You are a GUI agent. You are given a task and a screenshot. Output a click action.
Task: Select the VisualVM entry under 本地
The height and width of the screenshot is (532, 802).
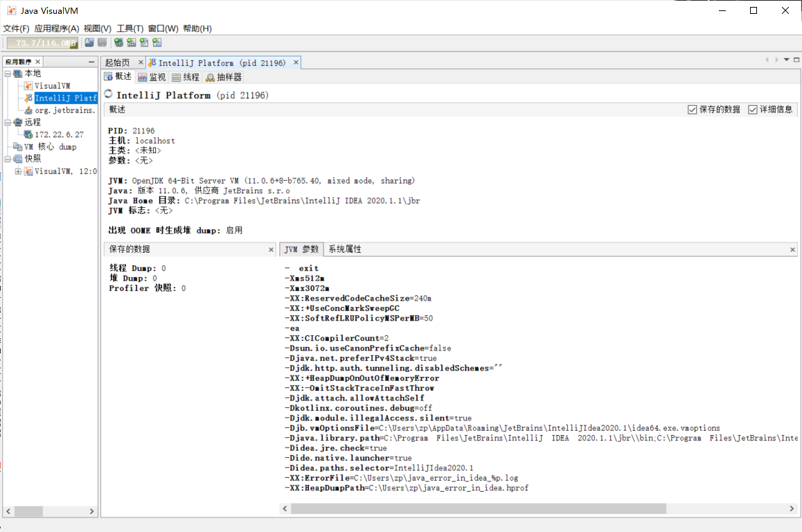tap(52, 86)
